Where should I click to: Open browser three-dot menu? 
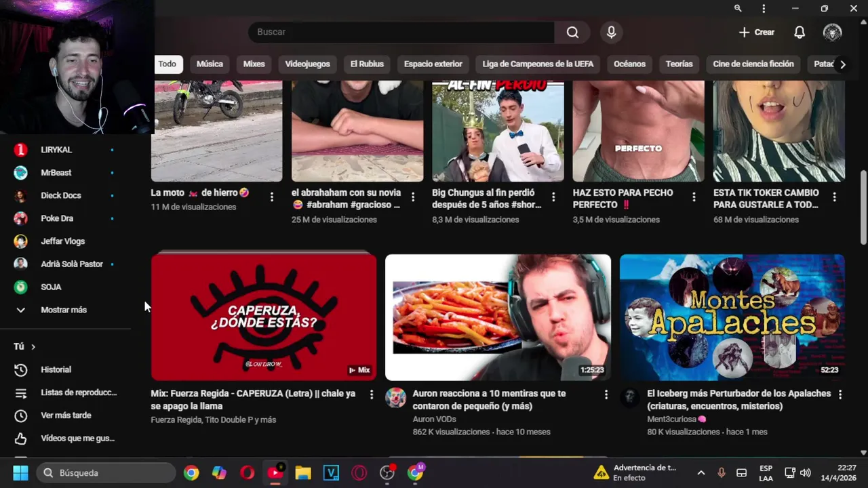(x=764, y=8)
